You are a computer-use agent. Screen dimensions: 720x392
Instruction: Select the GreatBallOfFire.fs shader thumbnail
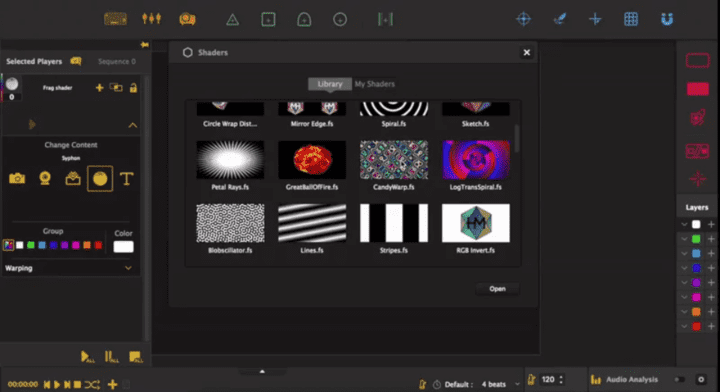point(312,160)
